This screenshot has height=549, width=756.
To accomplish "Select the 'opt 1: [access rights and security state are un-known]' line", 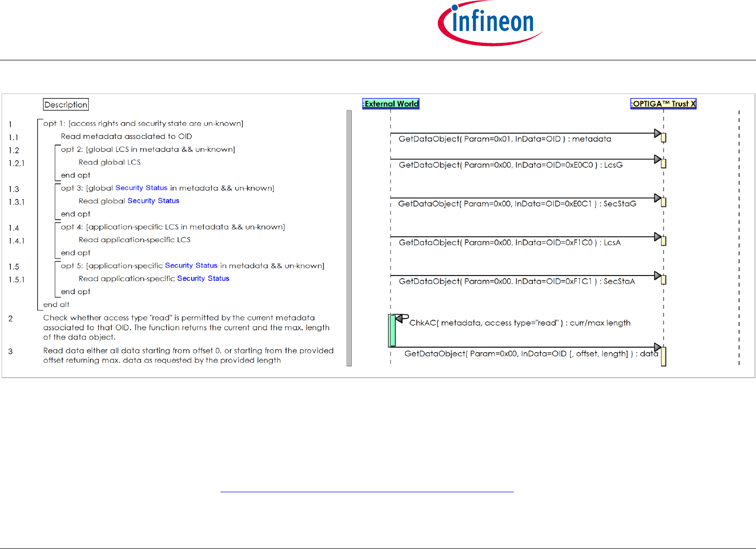I will click(143, 123).
